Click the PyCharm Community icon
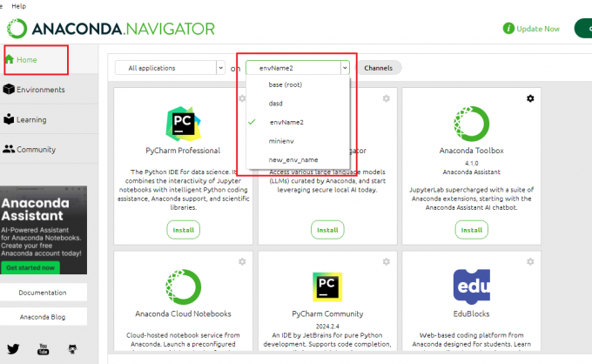 [x=327, y=287]
